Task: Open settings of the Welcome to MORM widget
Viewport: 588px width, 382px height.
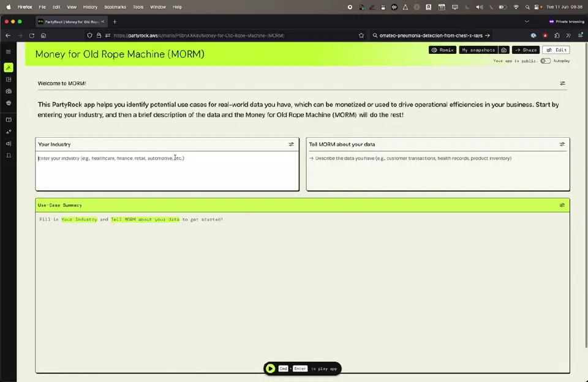Action: 562,83
